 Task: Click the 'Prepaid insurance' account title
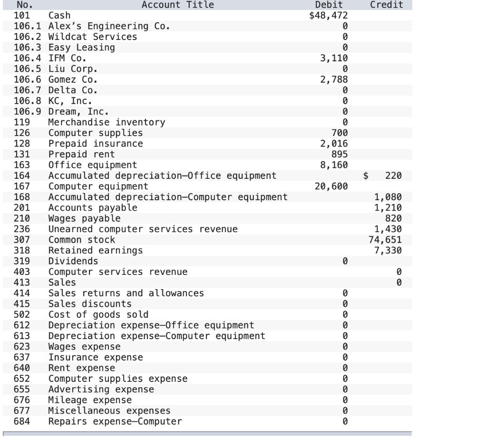[96, 144]
